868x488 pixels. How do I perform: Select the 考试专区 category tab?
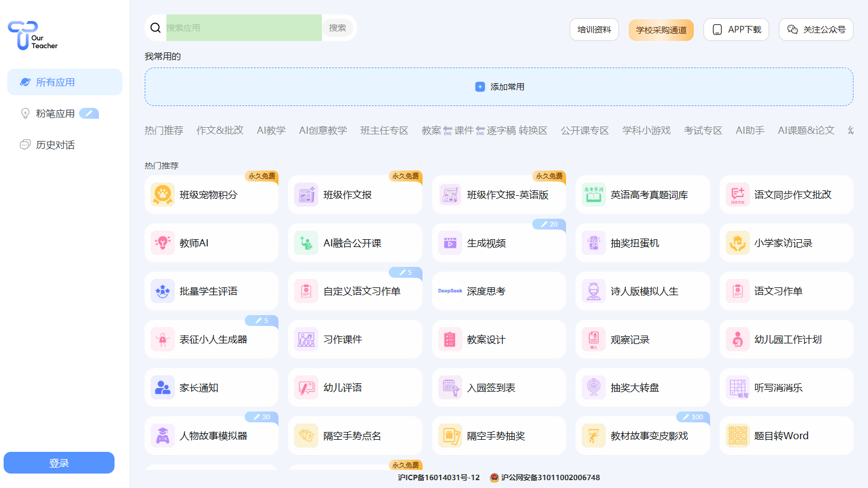click(703, 130)
